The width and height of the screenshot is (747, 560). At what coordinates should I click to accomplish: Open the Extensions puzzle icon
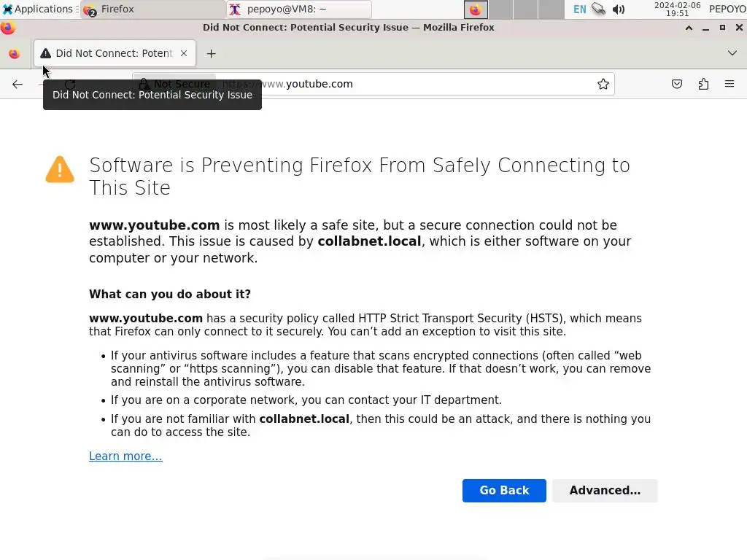[703, 84]
